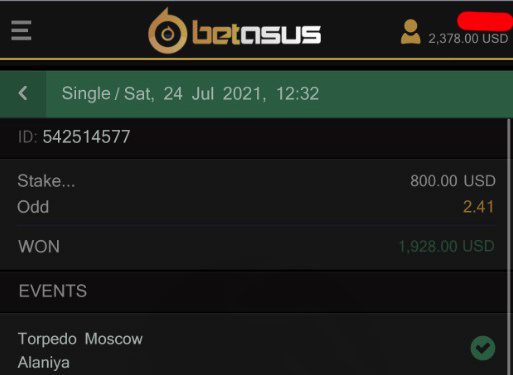Image resolution: width=513 pixels, height=375 pixels.
Task: Click the green checkmark won indicator
Action: coord(483,348)
